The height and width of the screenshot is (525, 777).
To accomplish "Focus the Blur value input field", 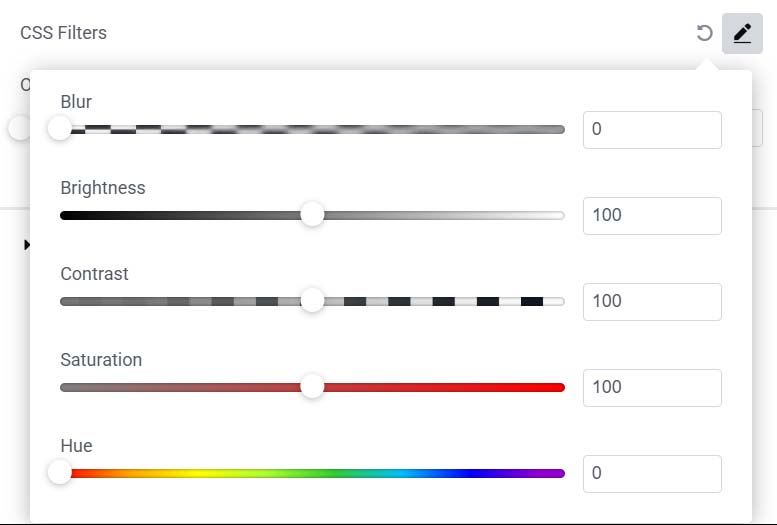I will tap(651, 130).
